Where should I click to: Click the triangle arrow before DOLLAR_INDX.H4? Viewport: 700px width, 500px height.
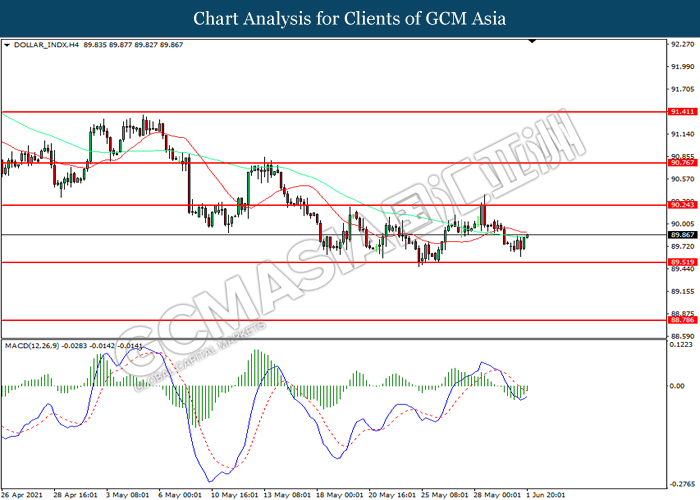pyautogui.click(x=8, y=45)
